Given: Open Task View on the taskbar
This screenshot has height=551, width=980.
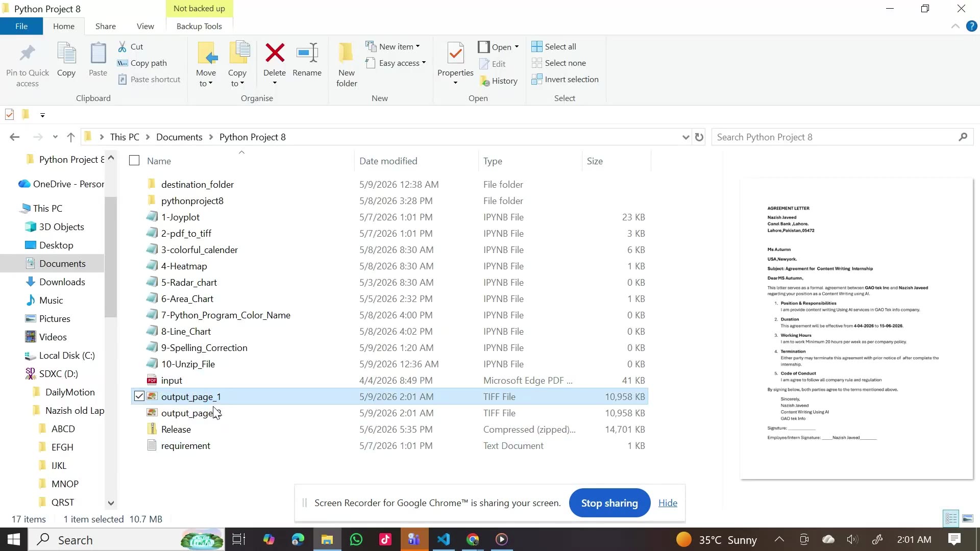Looking at the screenshot, I should tap(239, 539).
